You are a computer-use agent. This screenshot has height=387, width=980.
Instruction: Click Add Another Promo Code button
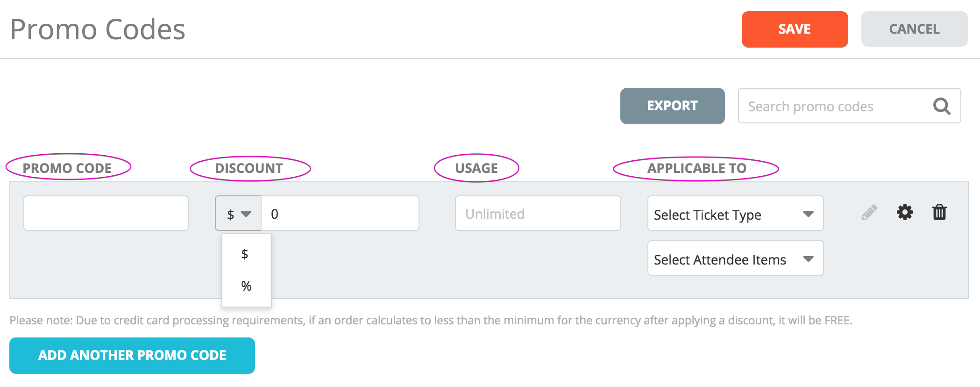(132, 355)
